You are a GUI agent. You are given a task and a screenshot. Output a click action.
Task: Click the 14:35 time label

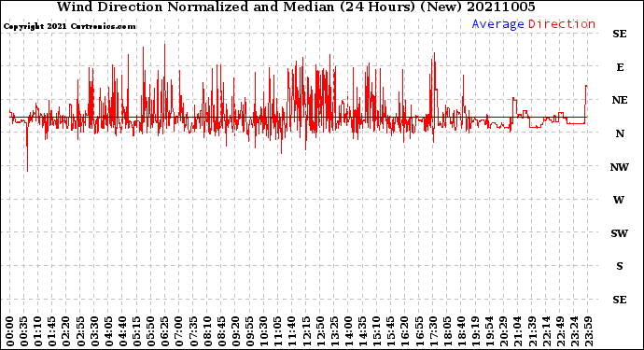pos(363,331)
